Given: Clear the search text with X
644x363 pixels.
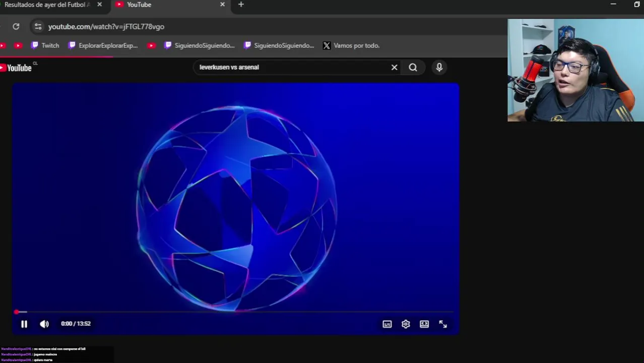Looking at the screenshot, I should (394, 67).
